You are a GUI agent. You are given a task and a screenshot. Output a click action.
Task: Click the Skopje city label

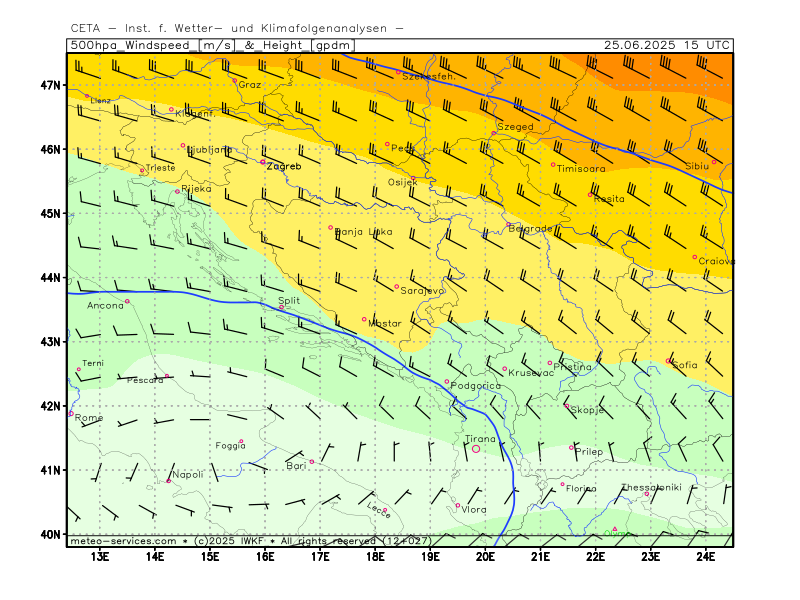point(587,410)
